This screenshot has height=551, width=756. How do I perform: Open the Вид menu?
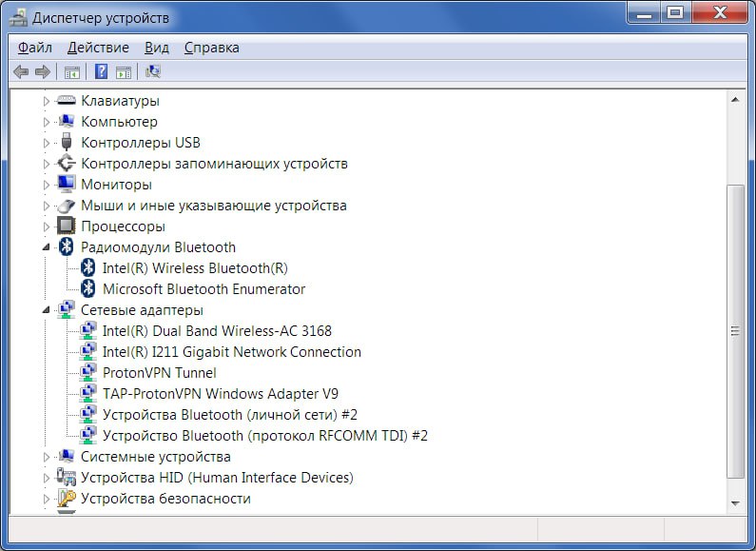point(157,48)
